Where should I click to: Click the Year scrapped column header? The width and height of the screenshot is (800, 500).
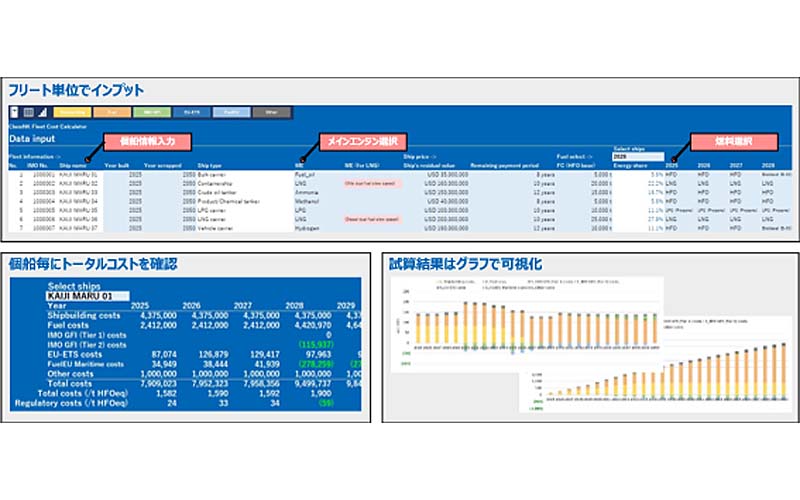pyautogui.click(x=162, y=165)
